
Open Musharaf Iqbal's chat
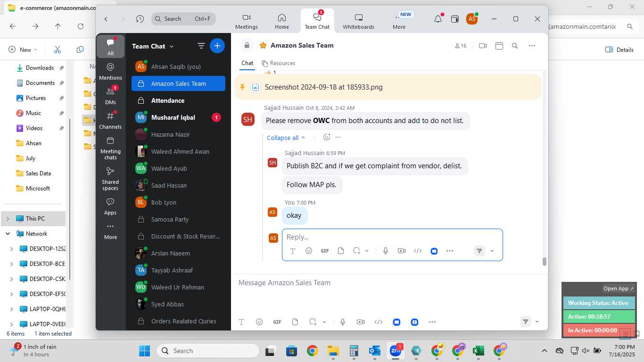point(178,117)
